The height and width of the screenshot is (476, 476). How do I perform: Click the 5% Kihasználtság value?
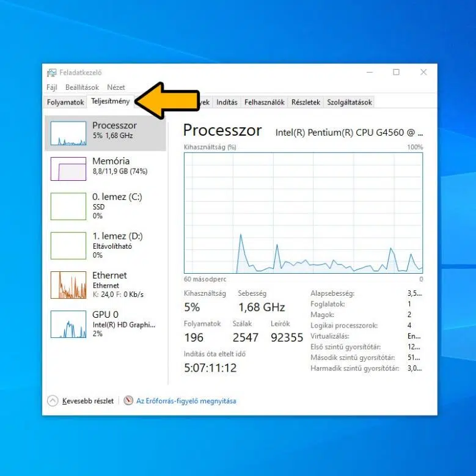point(192,307)
